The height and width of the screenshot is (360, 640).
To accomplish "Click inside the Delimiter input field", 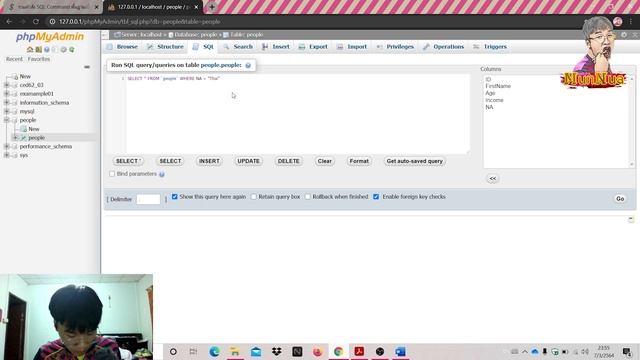I will 148,199.
